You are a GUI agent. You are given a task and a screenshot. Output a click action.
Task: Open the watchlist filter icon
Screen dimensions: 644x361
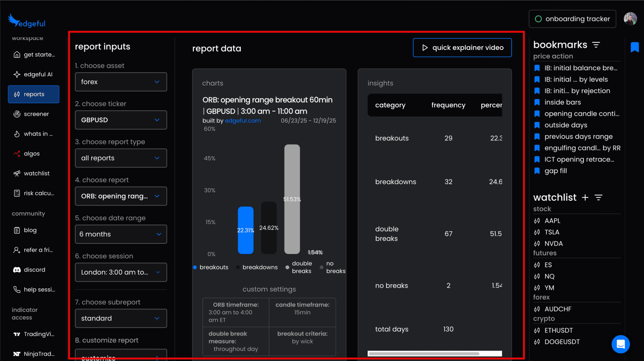click(599, 197)
